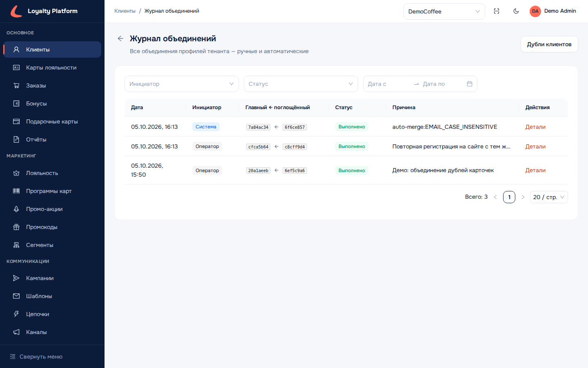Click the DA user avatar
The height and width of the screenshot is (368, 588).
(x=535, y=11)
